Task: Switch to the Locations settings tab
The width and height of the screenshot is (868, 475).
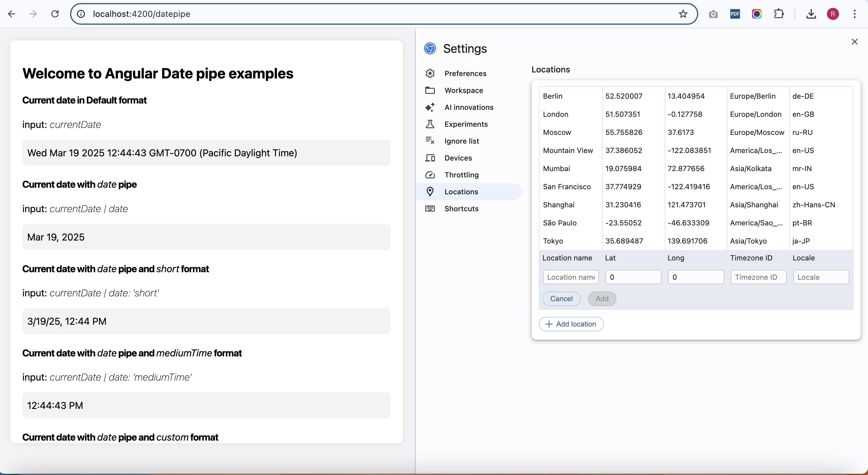Action: pos(461,192)
